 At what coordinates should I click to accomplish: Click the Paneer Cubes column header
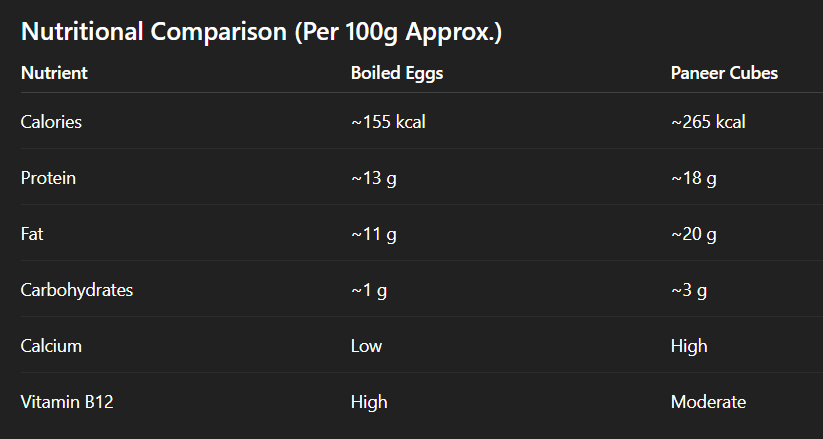(x=724, y=73)
